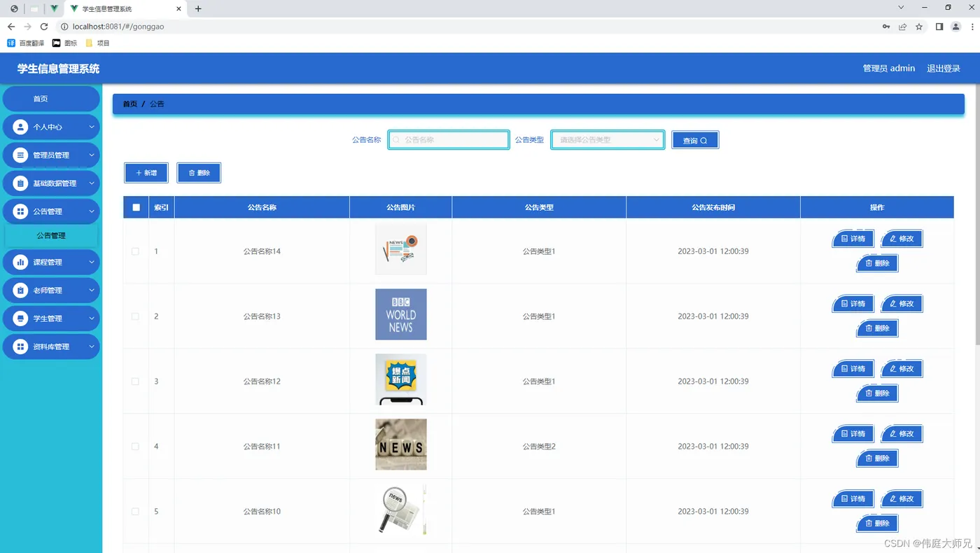Click the 课程管理 sidebar chart icon
The width and height of the screenshot is (980, 553).
(x=20, y=262)
